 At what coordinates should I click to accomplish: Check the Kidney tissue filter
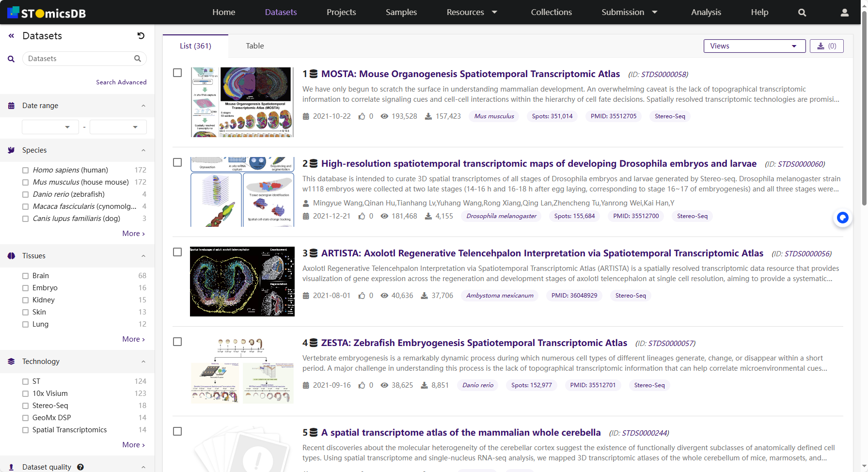tap(26, 300)
